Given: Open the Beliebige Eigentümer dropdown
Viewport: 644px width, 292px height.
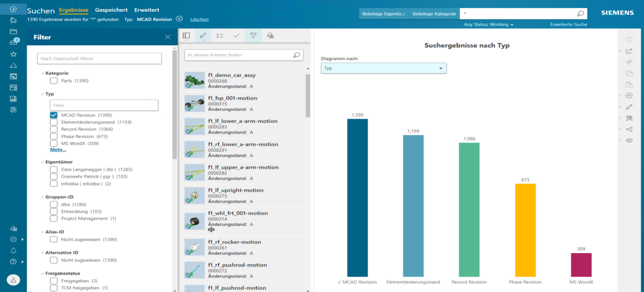Looking at the screenshot, I should click(x=384, y=13).
